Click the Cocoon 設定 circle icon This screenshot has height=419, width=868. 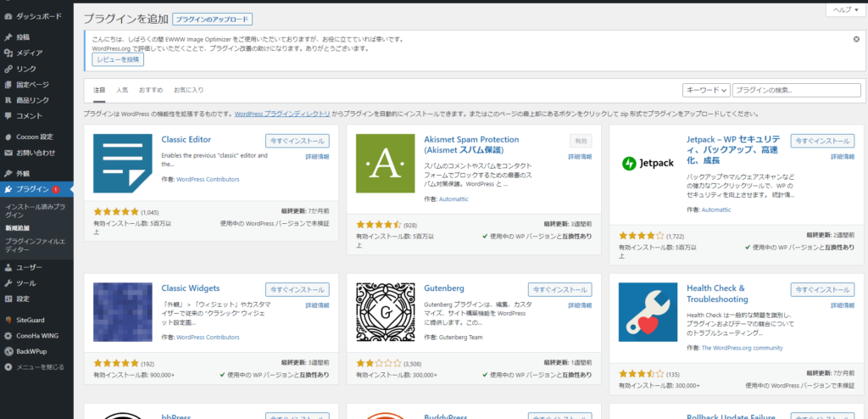pyautogui.click(x=8, y=137)
